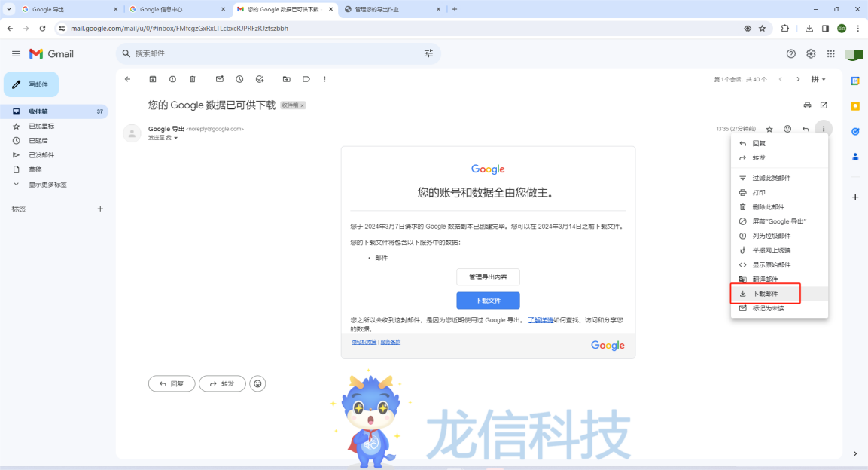Open search filter options icon
The image size is (868, 470).
pyautogui.click(x=428, y=53)
